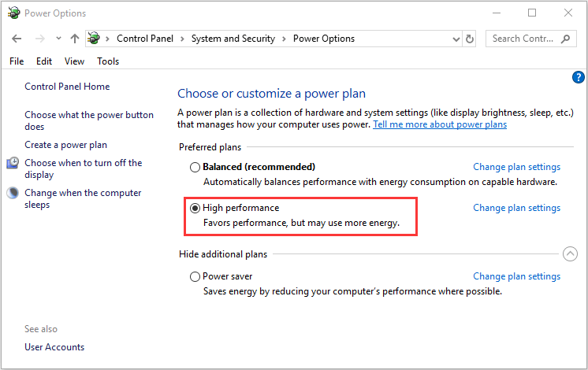Open the address bar history dropdown
This screenshot has width=588, height=370.
pos(456,39)
